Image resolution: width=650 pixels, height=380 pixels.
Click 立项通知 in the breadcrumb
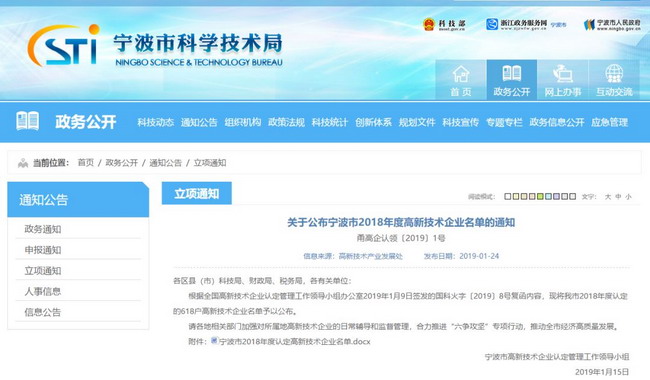[x=210, y=162]
